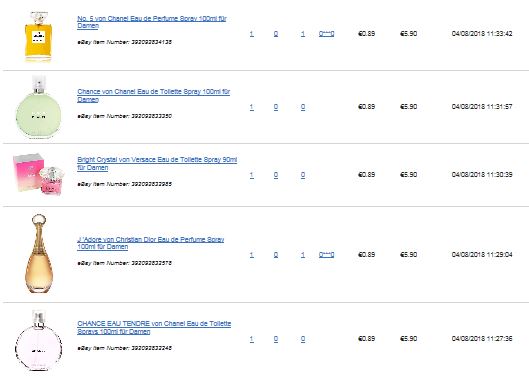This screenshot has width=529, height=378.
Task: Open the Bright Crystal von Versace listing
Action: (157, 163)
